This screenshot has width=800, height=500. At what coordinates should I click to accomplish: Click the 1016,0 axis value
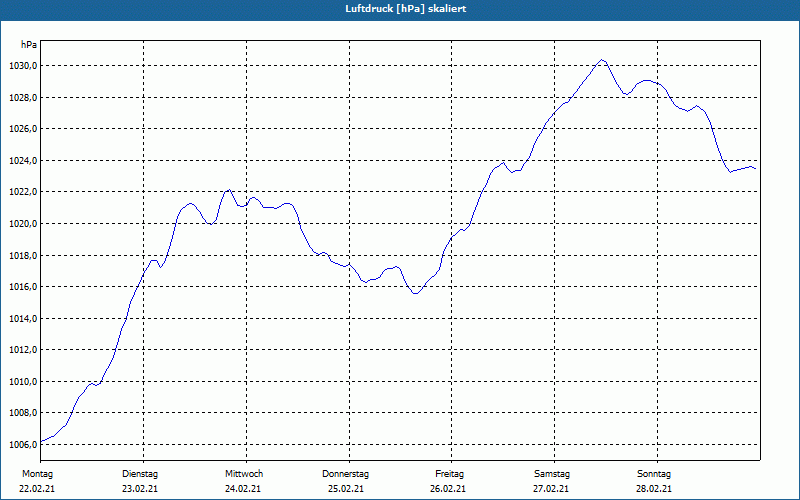(23, 287)
